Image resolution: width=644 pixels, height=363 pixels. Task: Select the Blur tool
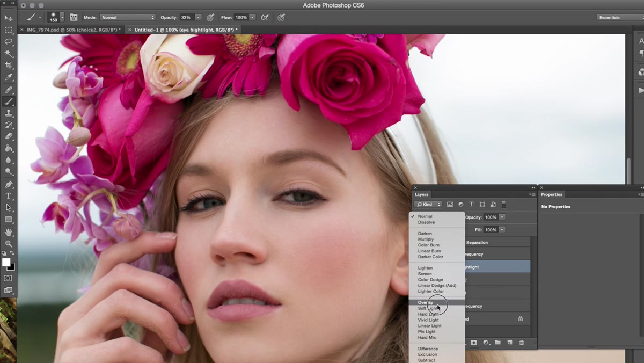click(x=9, y=161)
